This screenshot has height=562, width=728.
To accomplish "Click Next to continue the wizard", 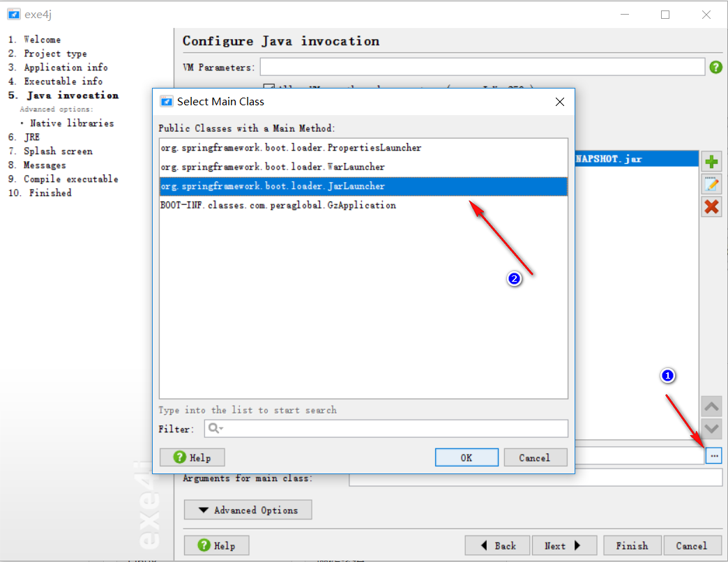I will point(565,545).
